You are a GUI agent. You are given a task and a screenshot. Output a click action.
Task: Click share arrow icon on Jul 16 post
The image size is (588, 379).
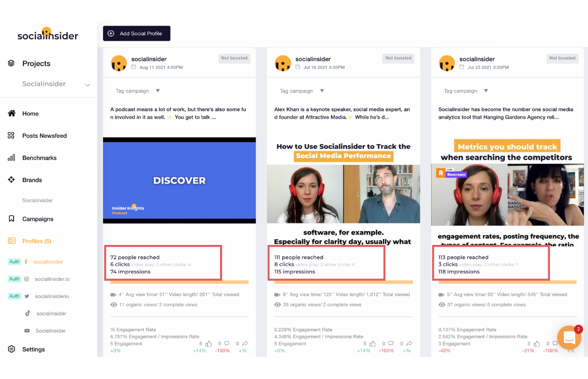click(x=409, y=343)
